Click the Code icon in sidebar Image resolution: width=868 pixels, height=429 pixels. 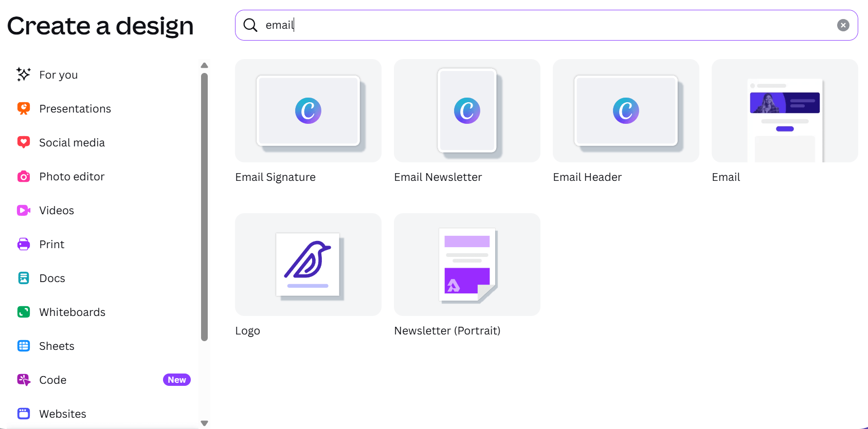point(23,380)
